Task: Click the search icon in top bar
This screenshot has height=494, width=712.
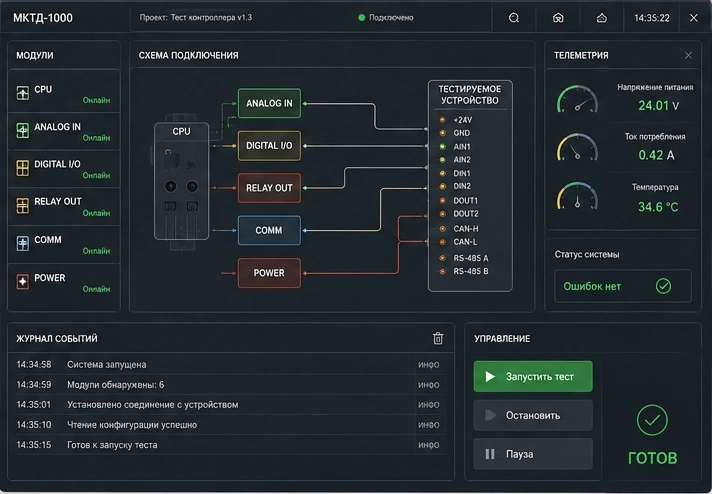Action: [514, 18]
